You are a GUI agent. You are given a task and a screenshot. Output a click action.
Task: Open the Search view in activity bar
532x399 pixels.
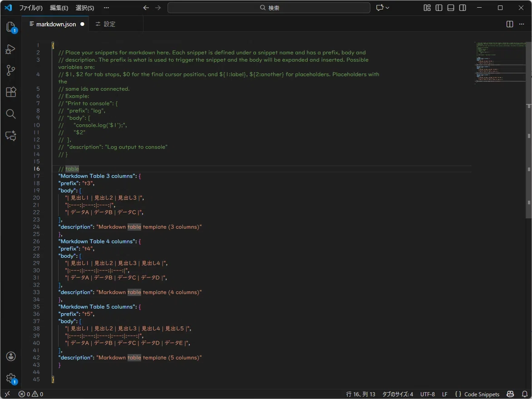[11, 113]
